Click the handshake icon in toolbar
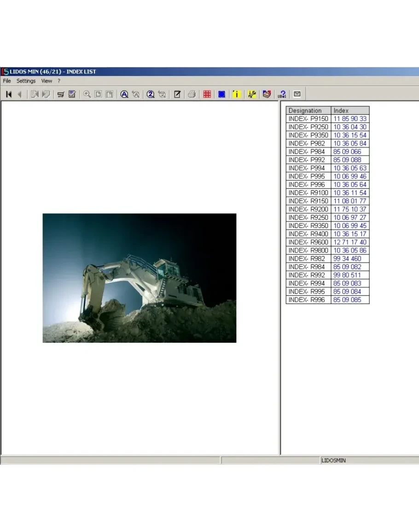Image resolution: width=419 pixels, height=532 pixels. coord(267,94)
